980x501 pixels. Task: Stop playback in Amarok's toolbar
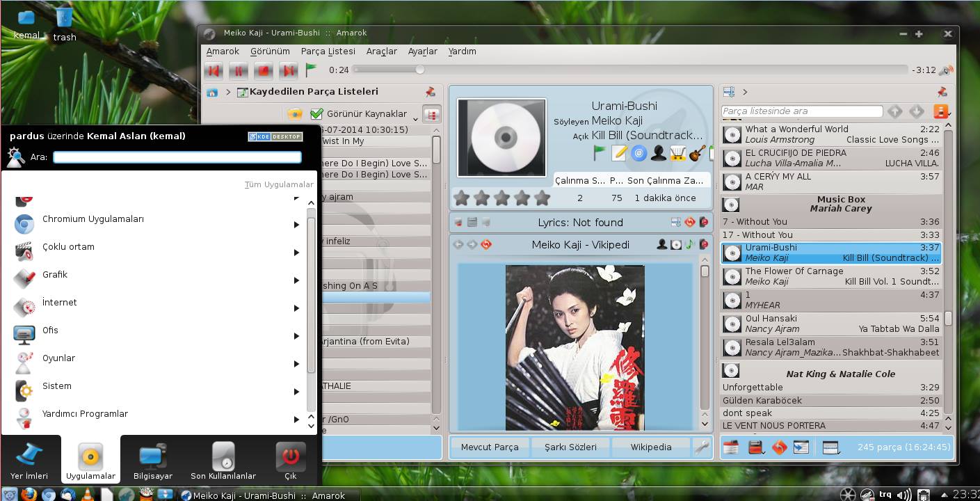click(x=263, y=70)
